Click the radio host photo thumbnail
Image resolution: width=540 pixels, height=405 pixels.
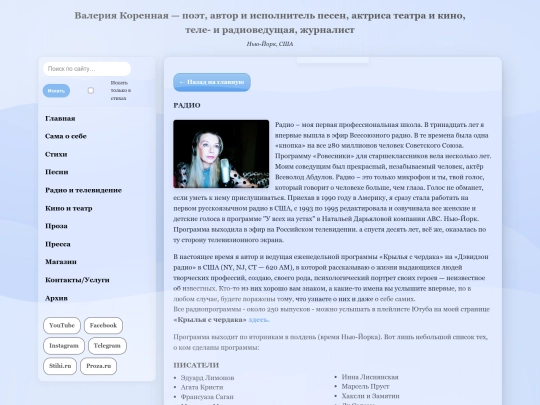pyautogui.click(x=221, y=154)
